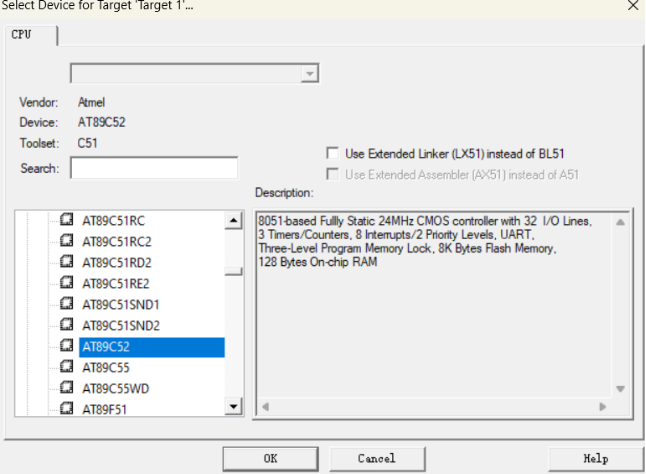The width and height of the screenshot is (646, 474).
Task: Click the chip icon next to AT89C51RE2
Action: (x=67, y=283)
